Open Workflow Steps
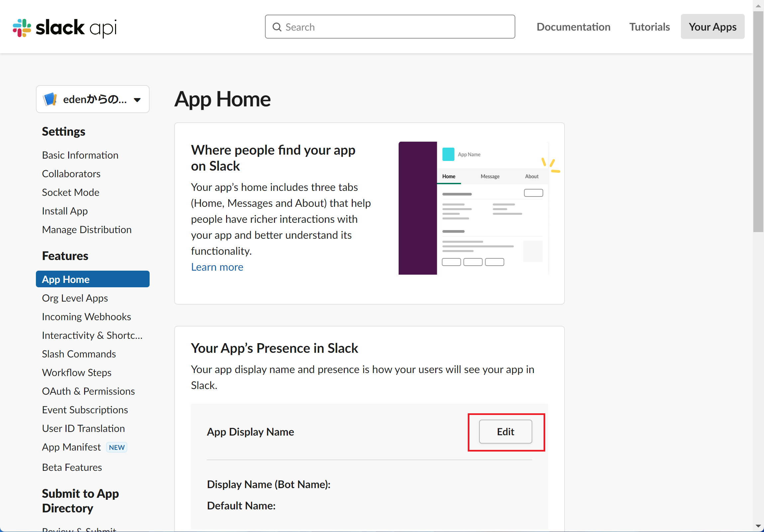 pos(77,373)
